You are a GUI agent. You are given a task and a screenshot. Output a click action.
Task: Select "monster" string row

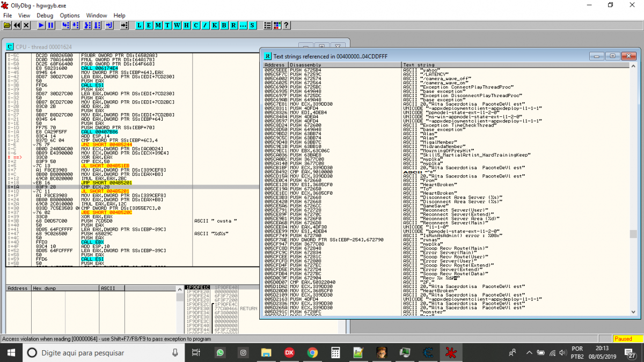pos(446,311)
